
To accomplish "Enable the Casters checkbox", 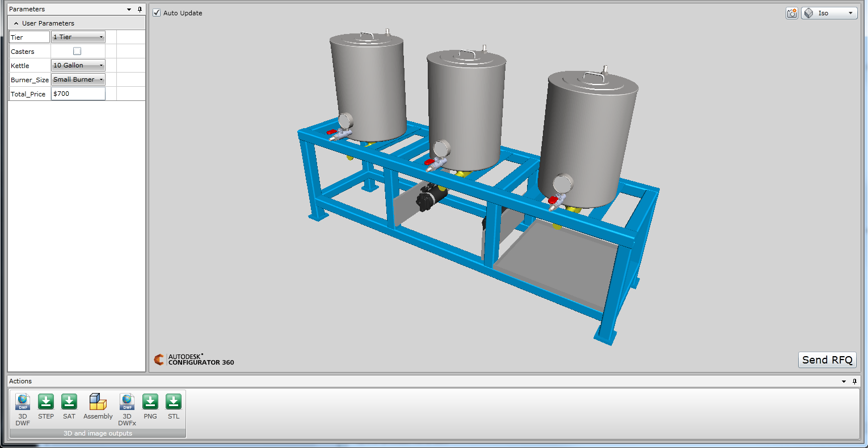I will 77,51.
